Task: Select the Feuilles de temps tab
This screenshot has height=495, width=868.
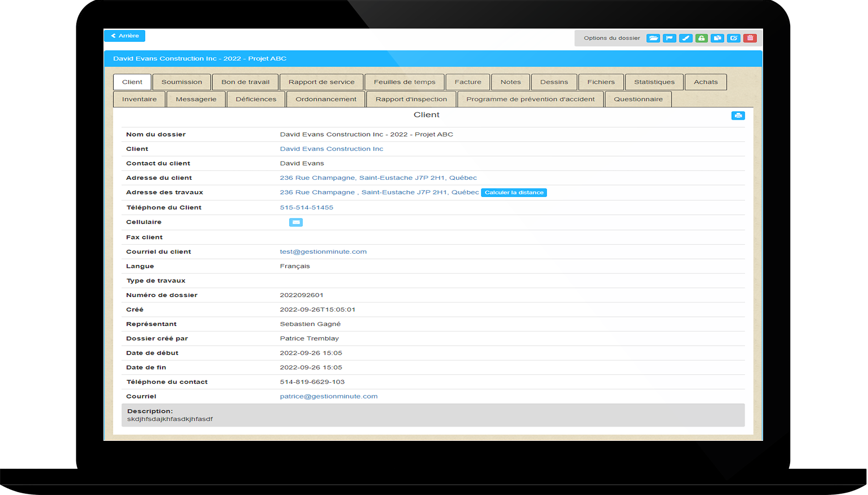Action: (x=404, y=82)
